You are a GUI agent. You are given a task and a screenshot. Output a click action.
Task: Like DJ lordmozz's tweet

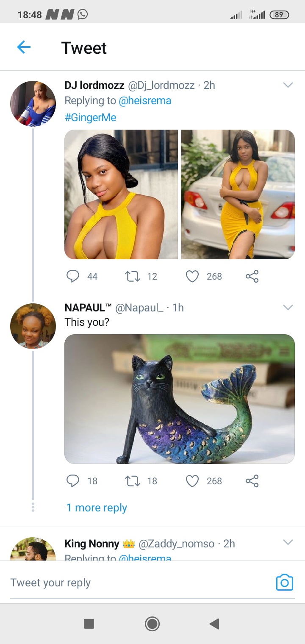pos(192,276)
